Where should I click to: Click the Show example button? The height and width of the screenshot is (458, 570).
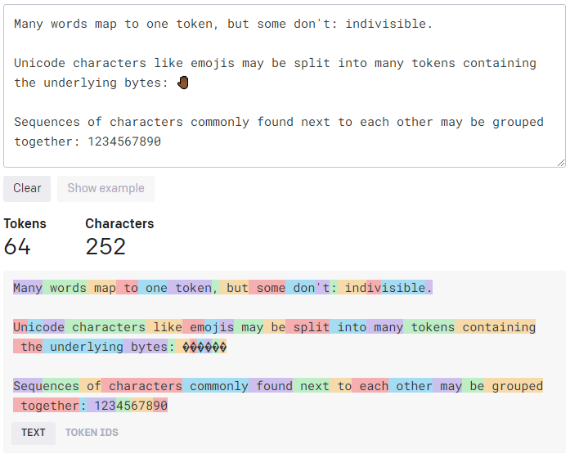pos(106,189)
